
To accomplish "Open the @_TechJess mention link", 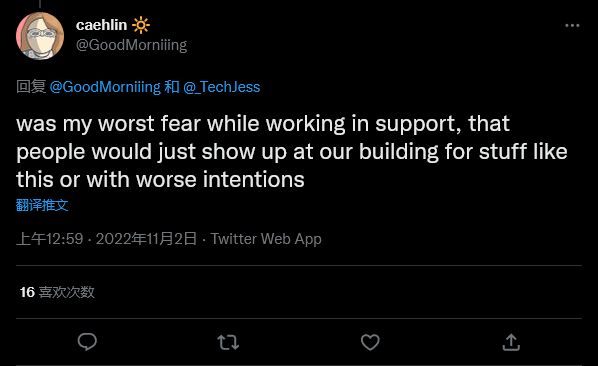I will [x=222, y=87].
